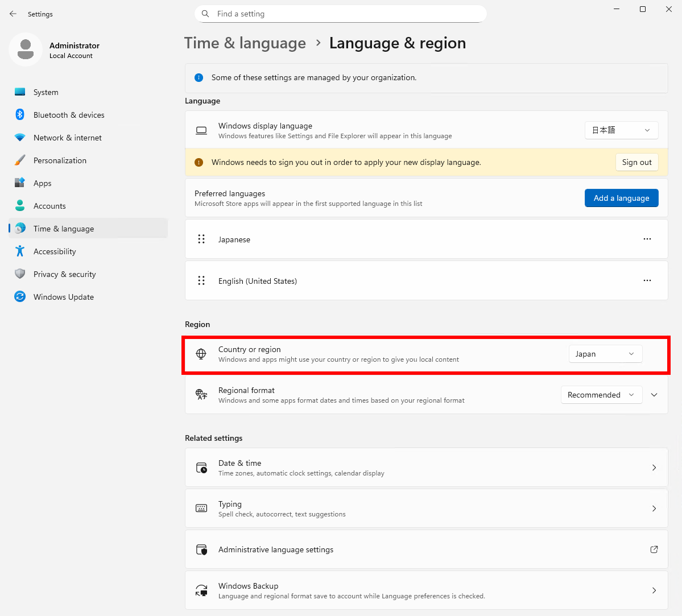Click "Local Account" text under Administrator
Screen dimensions: 682x616
(71, 56)
